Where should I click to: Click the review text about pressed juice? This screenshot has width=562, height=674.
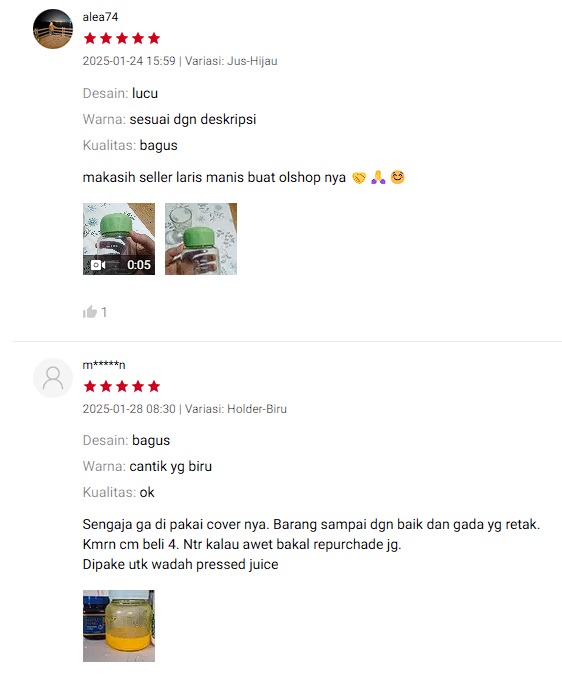[181, 564]
